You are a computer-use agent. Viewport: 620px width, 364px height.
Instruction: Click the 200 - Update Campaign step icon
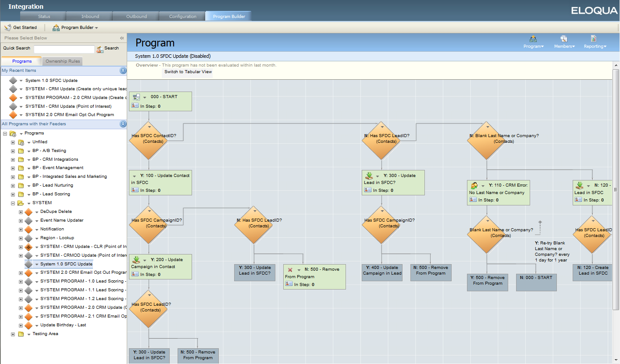click(x=136, y=260)
